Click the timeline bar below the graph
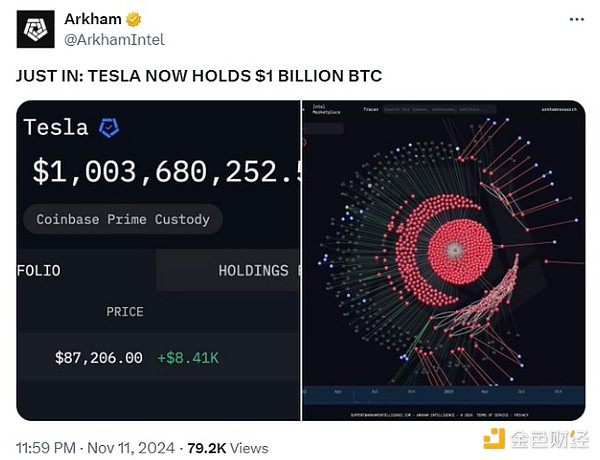This screenshot has width=600, height=460. click(x=443, y=395)
